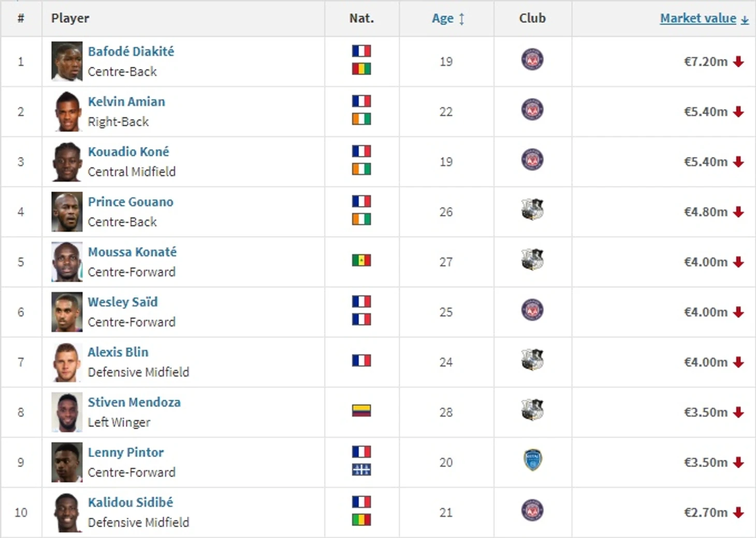
Task: Open Wesley Saïd's player profile
Action: (123, 302)
